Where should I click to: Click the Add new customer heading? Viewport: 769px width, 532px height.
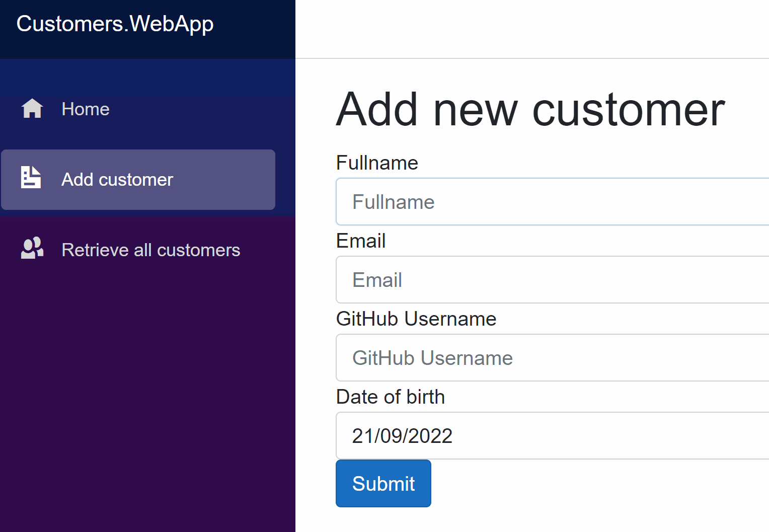coord(530,110)
